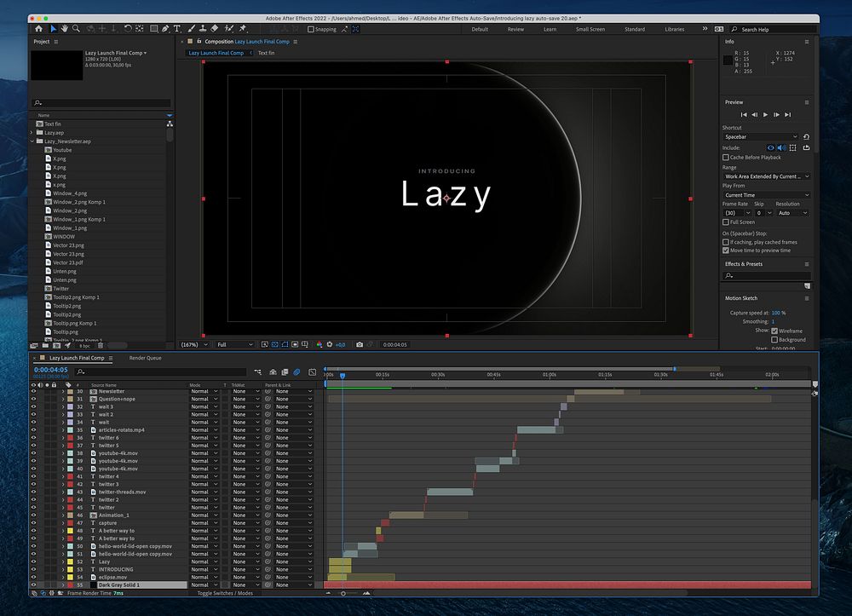Choose the Horizontal Type tool
This screenshot has width=852, height=616.
(x=176, y=29)
